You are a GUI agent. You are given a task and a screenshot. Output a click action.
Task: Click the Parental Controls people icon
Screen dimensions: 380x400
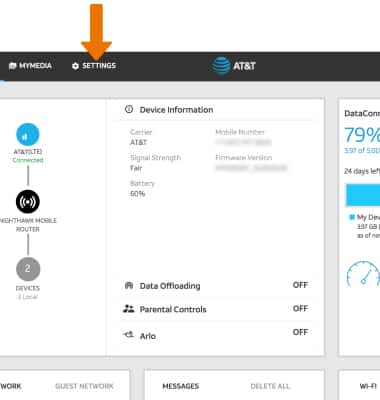(x=129, y=309)
